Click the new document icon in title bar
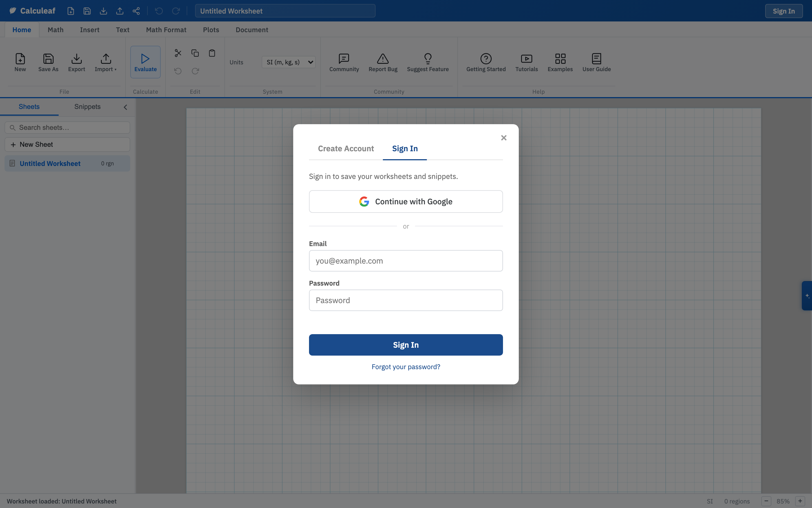The image size is (812, 508). point(70,11)
